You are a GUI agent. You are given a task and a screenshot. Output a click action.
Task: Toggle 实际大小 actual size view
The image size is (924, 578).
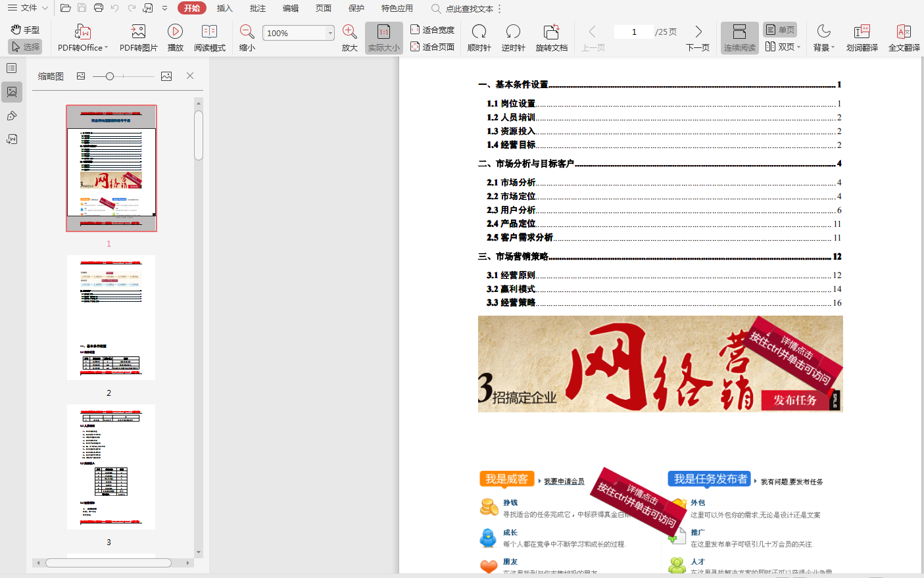tap(384, 38)
